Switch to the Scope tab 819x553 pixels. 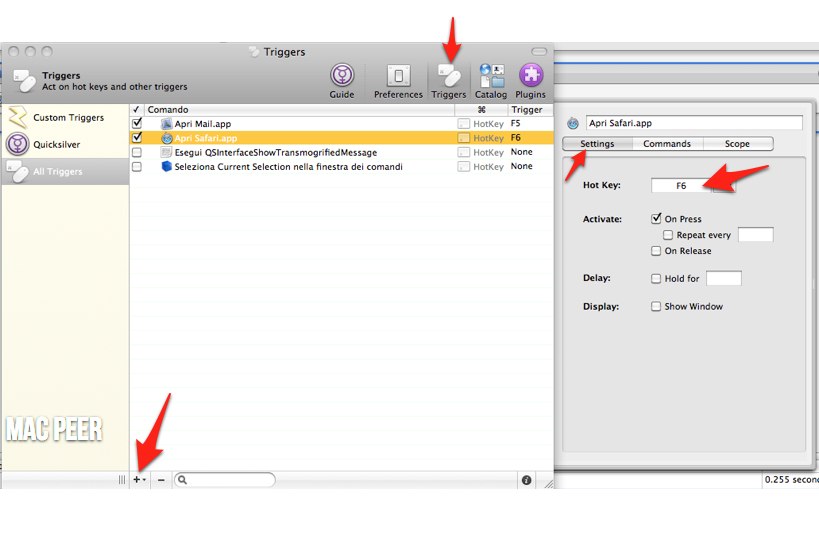[x=737, y=144]
